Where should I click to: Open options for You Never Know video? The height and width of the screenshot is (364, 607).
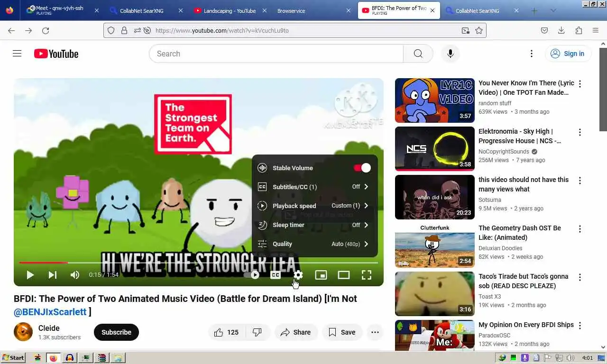[x=579, y=84]
